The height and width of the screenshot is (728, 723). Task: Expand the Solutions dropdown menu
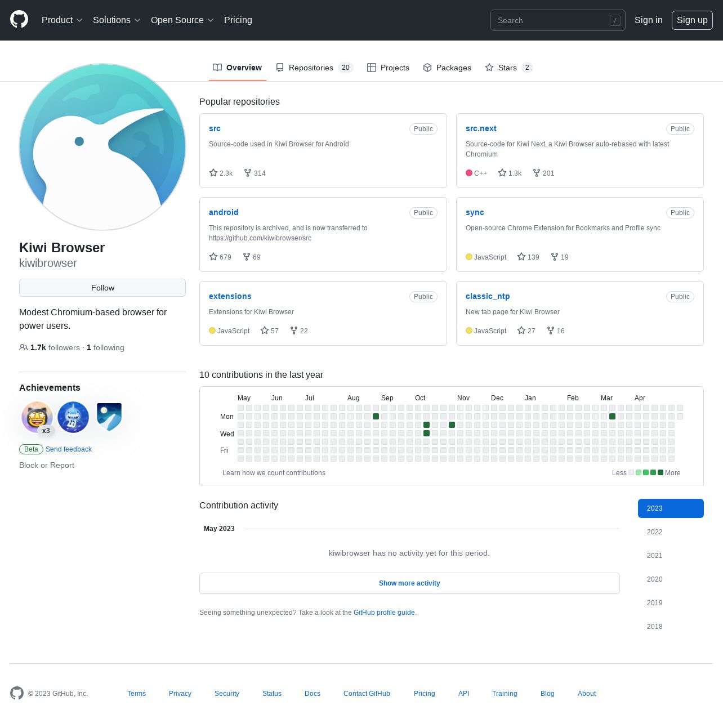pyautogui.click(x=117, y=20)
